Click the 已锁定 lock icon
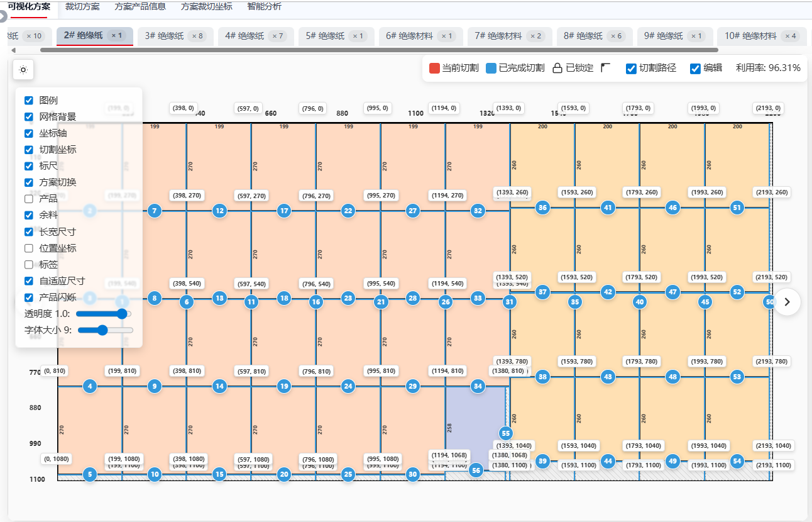812x522 pixels. point(557,69)
